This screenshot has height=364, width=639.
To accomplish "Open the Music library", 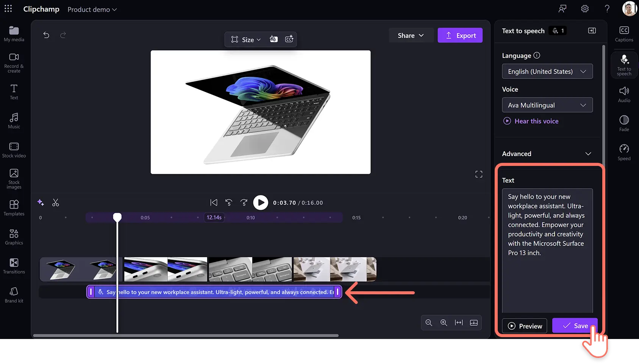I will click(x=14, y=121).
